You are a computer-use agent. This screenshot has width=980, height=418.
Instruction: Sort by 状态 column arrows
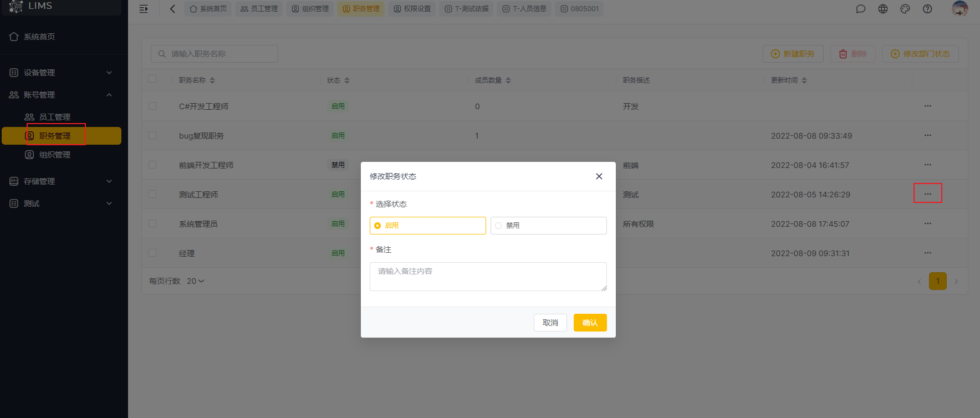click(x=347, y=80)
